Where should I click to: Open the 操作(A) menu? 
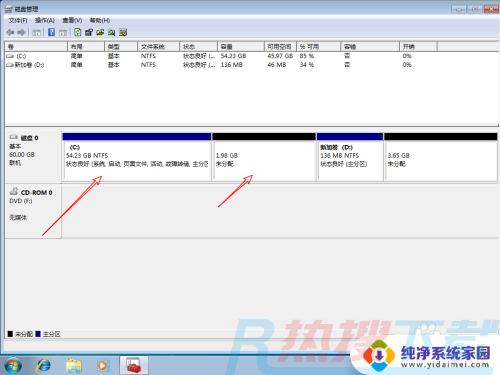click(x=45, y=21)
